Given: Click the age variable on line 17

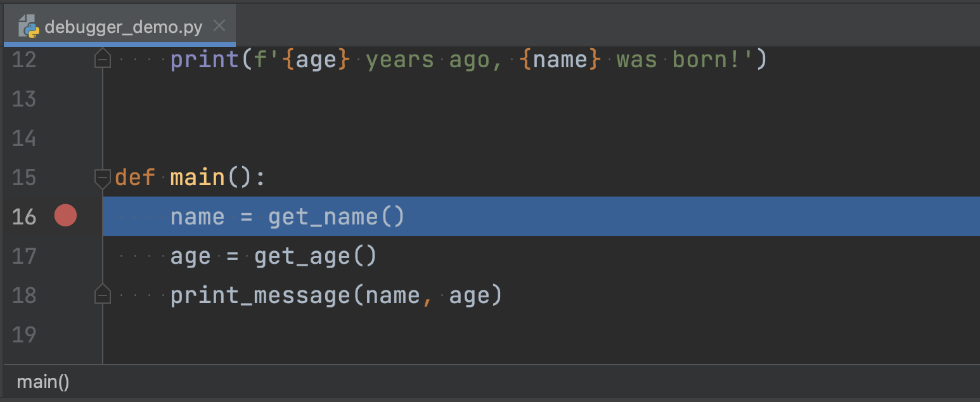Looking at the screenshot, I should click(189, 256).
